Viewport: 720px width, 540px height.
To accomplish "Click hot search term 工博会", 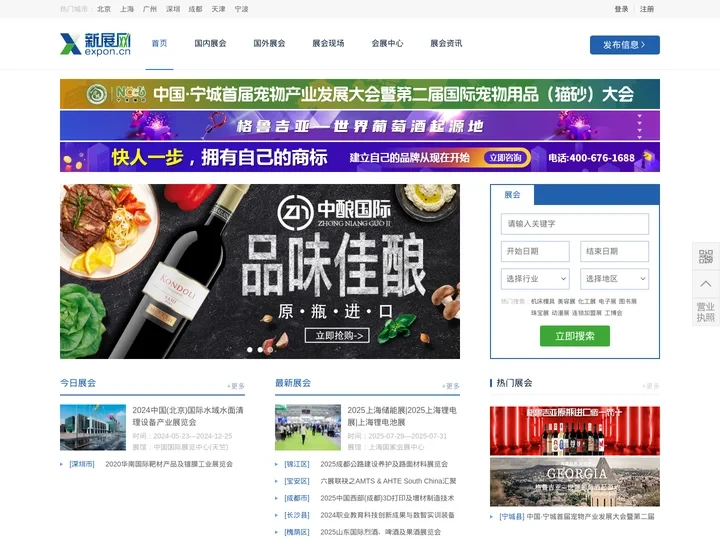I will [x=613, y=313].
